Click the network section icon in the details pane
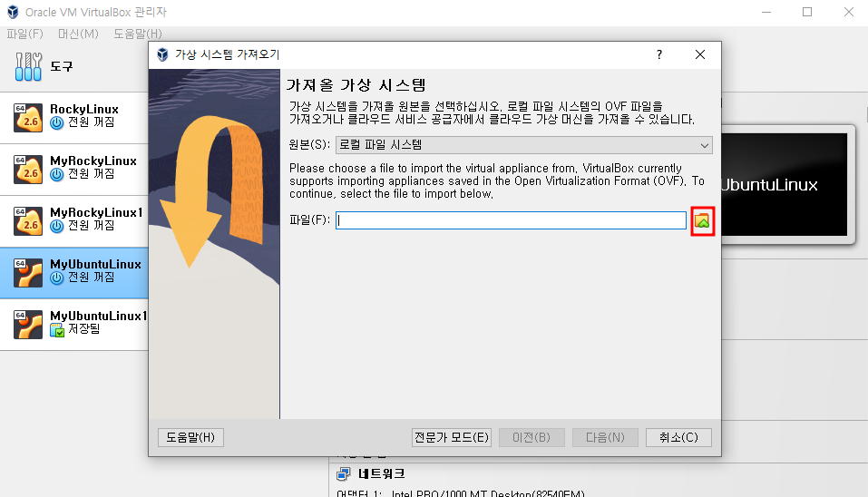 pos(343,473)
